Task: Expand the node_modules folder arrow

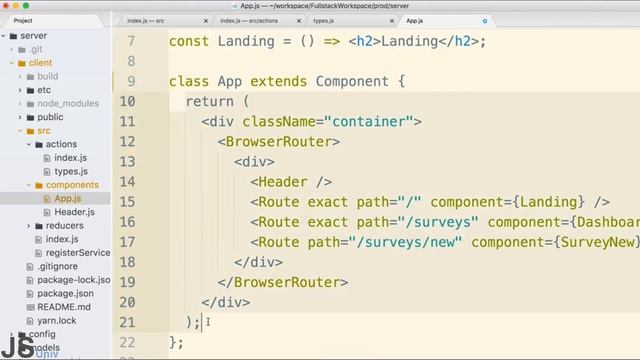Action: (x=20, y=104)
